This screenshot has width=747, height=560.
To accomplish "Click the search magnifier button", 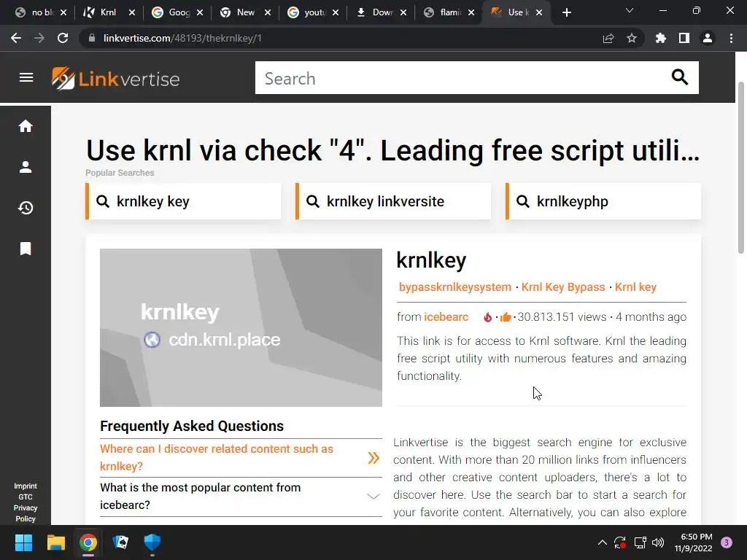I will pyautogui.click(x=679, y=77).
